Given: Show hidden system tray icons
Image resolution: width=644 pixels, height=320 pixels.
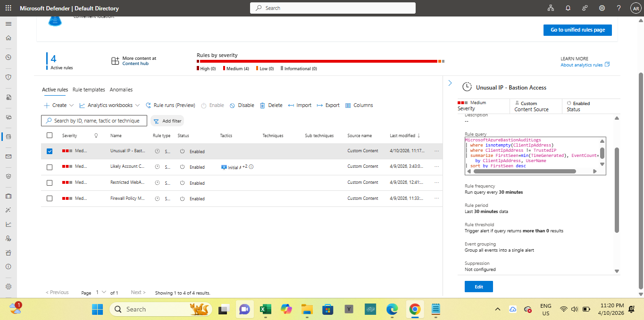Looking at the screenshot, I should point(497,309).
